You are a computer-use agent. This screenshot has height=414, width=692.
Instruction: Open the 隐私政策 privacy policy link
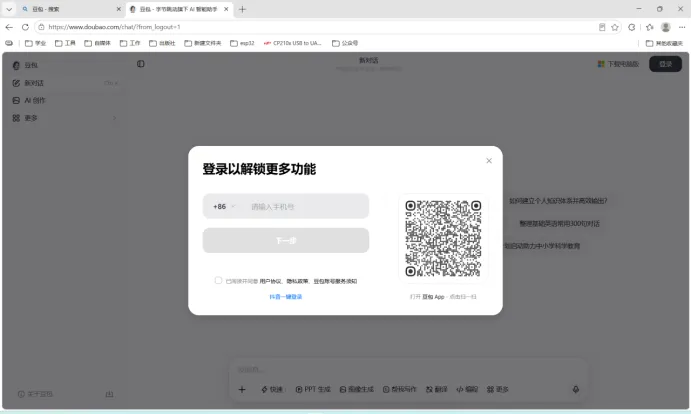pos(297,281)
